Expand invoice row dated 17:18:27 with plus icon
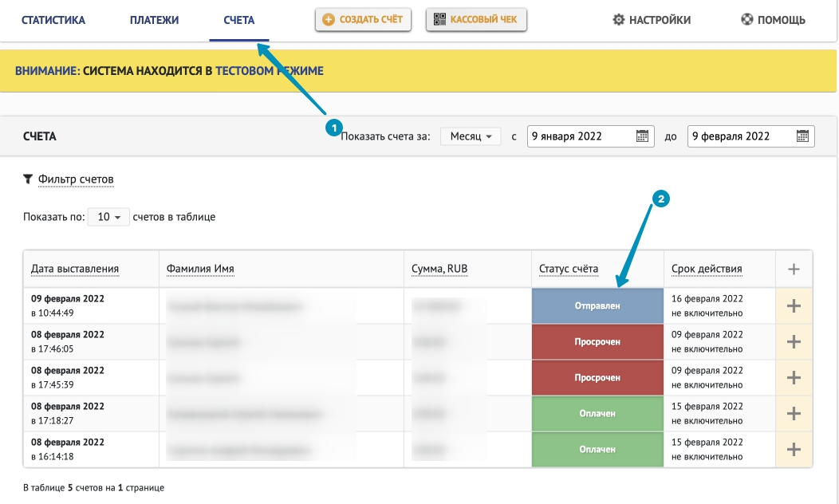Image resolution: width=839 pixels, height=504 pixels. pos(794,413)
